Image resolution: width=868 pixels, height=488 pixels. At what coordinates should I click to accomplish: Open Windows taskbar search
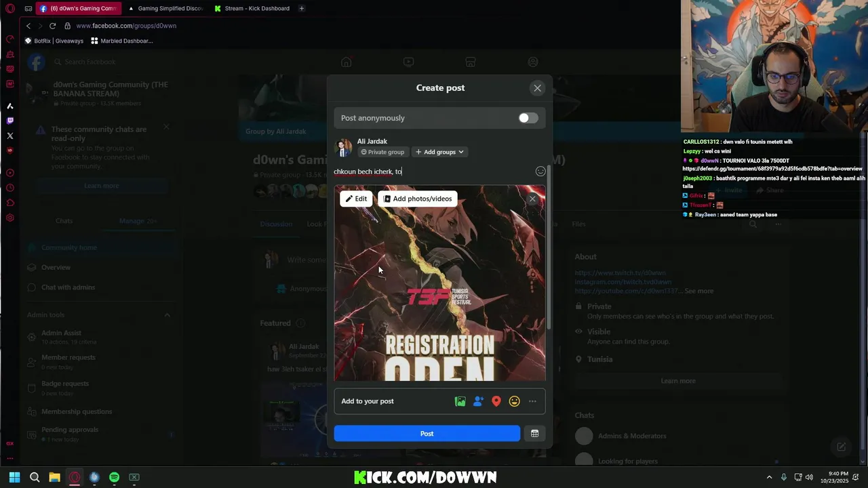pyautogui.click(x=35, y=477)
